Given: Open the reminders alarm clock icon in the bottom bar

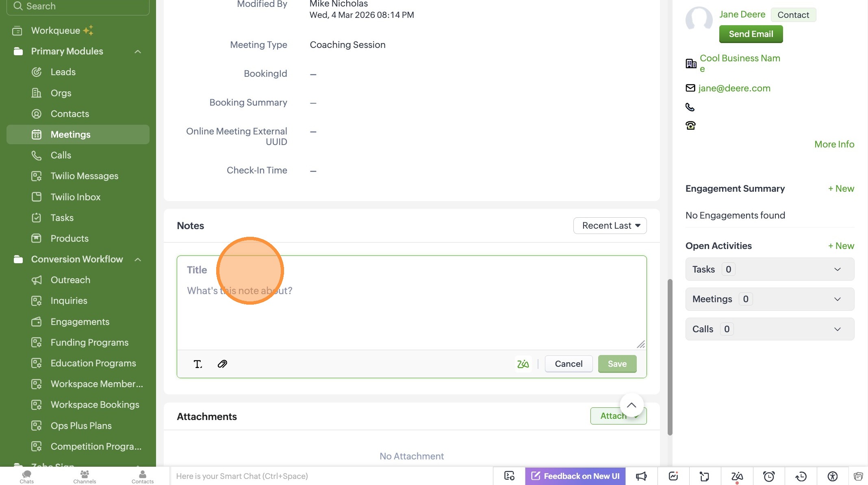Looking at the screenshot, I should pyautogui.click(x=769, y=476).
